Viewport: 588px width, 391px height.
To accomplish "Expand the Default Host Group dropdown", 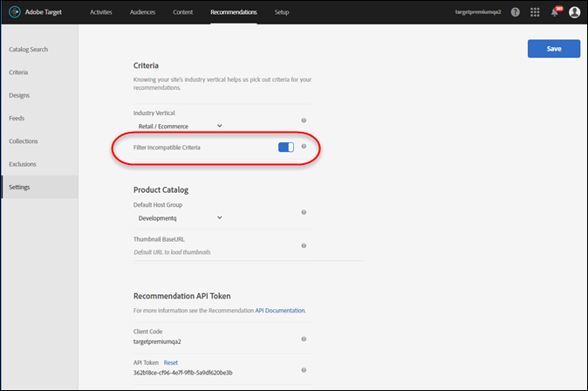I will pyautogui.click(x=181, y=217).
